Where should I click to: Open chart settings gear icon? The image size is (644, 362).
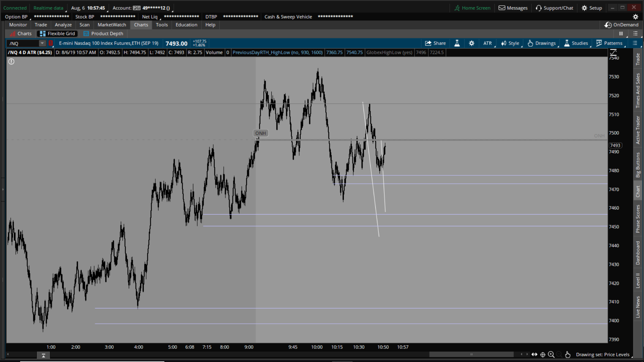(472, 43)
